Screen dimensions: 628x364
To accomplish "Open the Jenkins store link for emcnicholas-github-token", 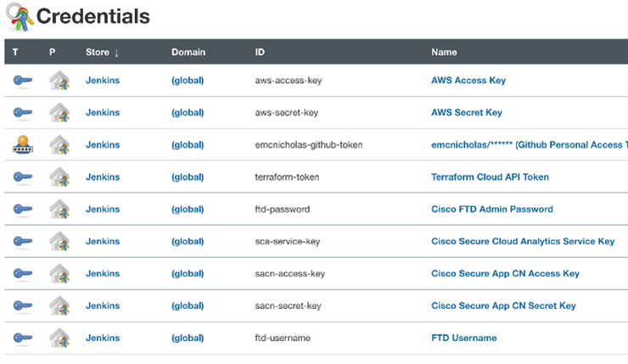I will coord(103,144).
